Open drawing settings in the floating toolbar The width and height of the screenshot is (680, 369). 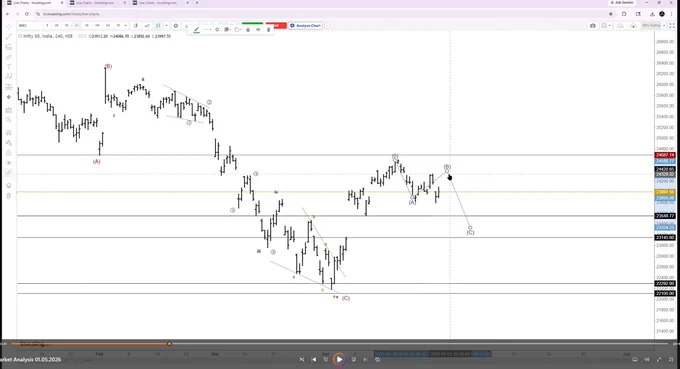217,29
